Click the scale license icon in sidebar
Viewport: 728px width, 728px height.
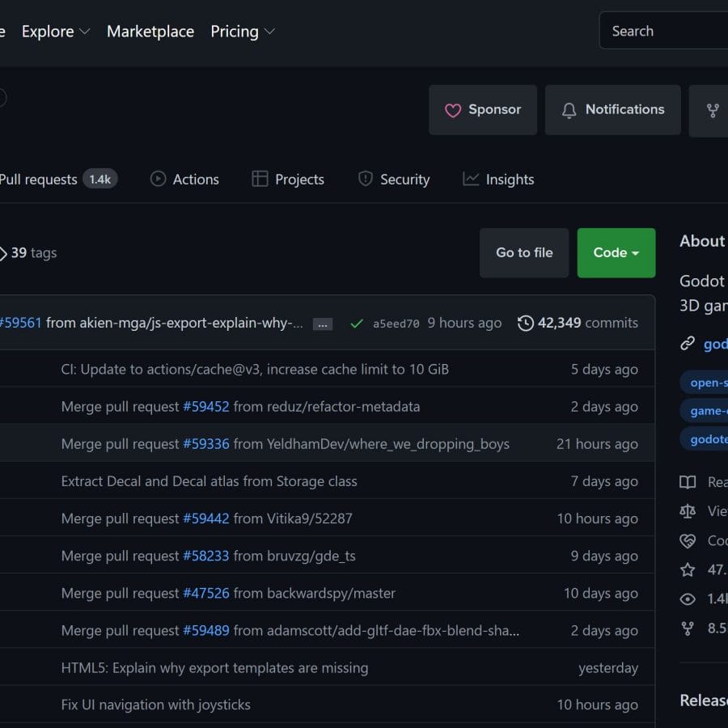click(688, 511)
